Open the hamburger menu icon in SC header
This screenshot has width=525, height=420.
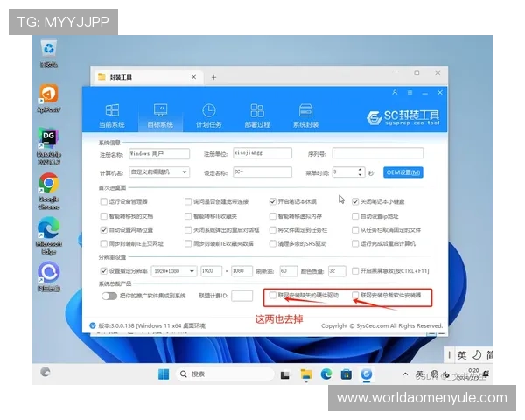(x=409, y=92)
